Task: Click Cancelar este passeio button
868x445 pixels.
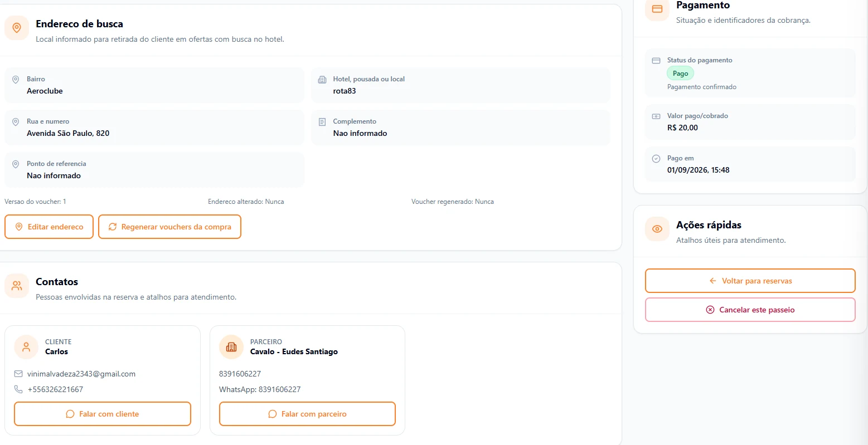Action: point(750,310)
